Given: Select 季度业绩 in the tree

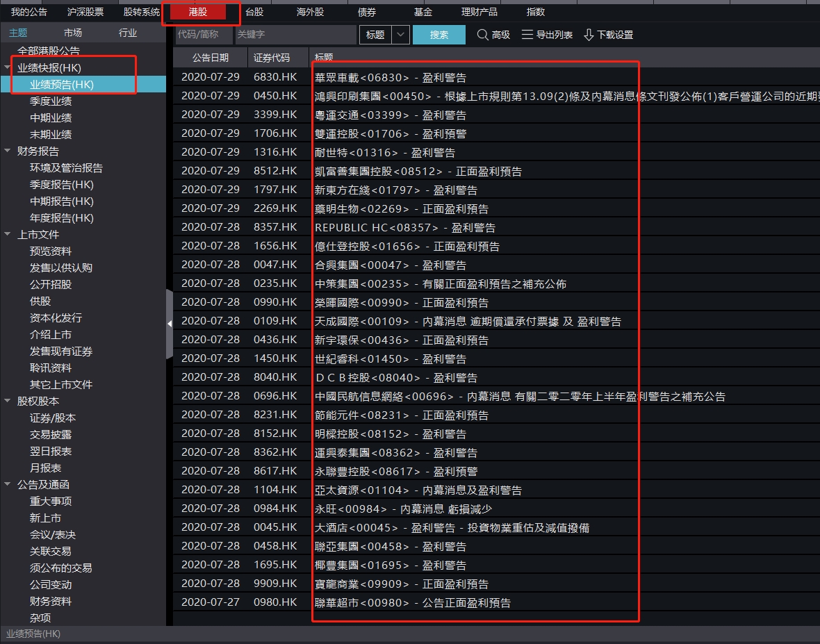Looking at the screenshot, I should (x=51, y=101).
